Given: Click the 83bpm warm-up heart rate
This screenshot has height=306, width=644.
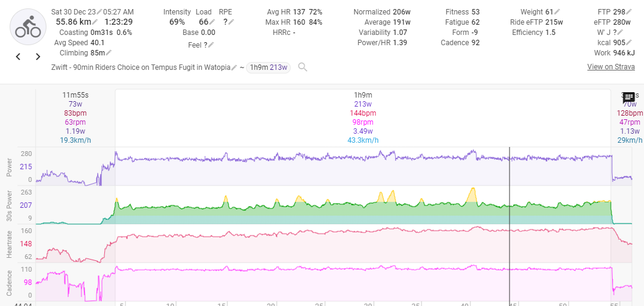Looking at the screenshot, I should coord(75,113).
